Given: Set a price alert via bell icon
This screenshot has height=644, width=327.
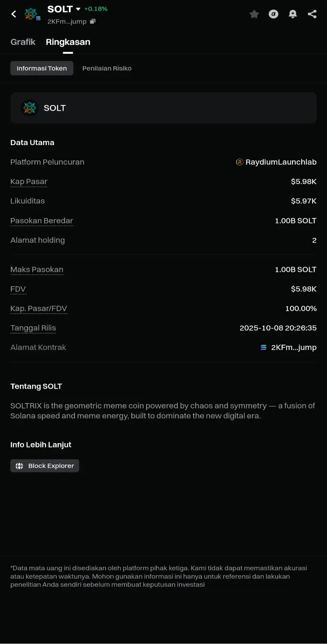Looking at the screenshot, I should [293, 14].
